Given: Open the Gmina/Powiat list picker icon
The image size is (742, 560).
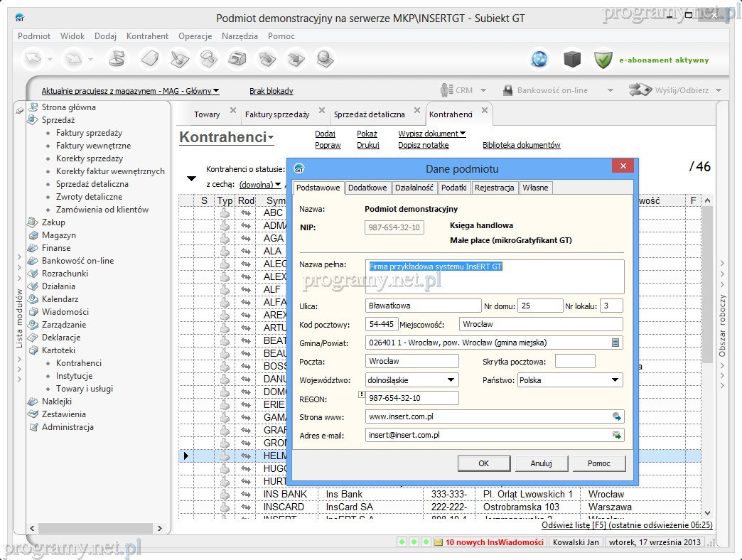Looking at the screenshot, I should tap(615, 343).
